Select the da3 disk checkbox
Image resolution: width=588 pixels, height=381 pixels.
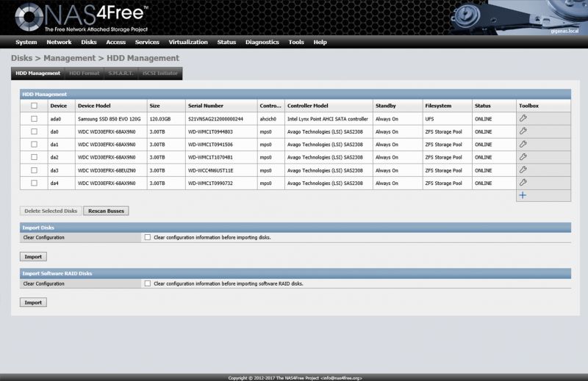tap(34, 170)
